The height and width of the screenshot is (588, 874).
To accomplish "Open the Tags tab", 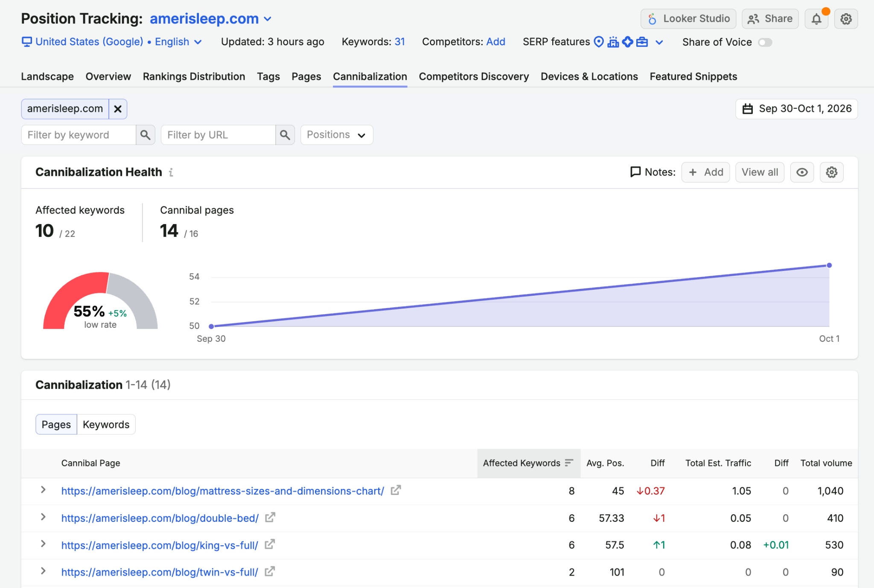I will [268, 76].
